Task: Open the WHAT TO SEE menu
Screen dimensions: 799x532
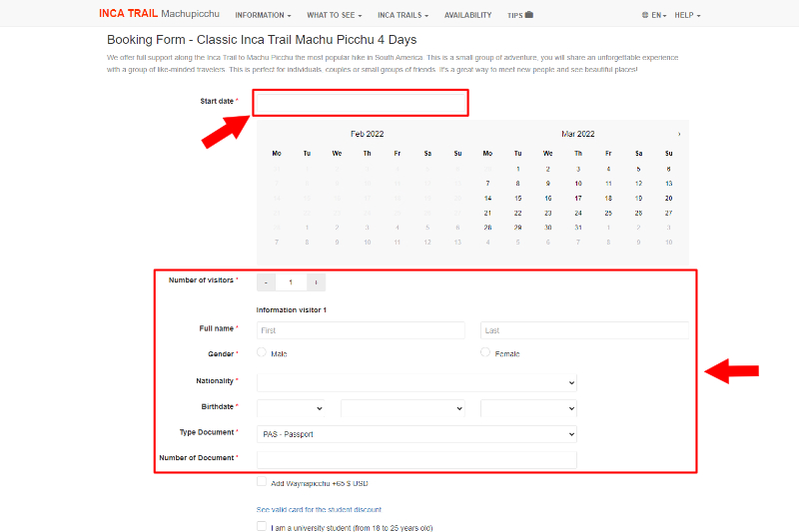Action: [335, 15]
